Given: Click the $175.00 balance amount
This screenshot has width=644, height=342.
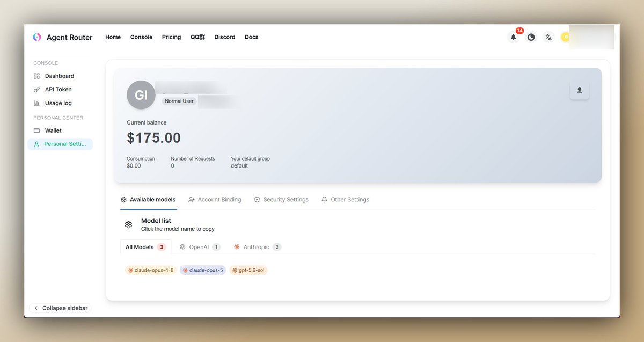Looking at the screenshot, I should pyautogui.click(x=153, y=138).
